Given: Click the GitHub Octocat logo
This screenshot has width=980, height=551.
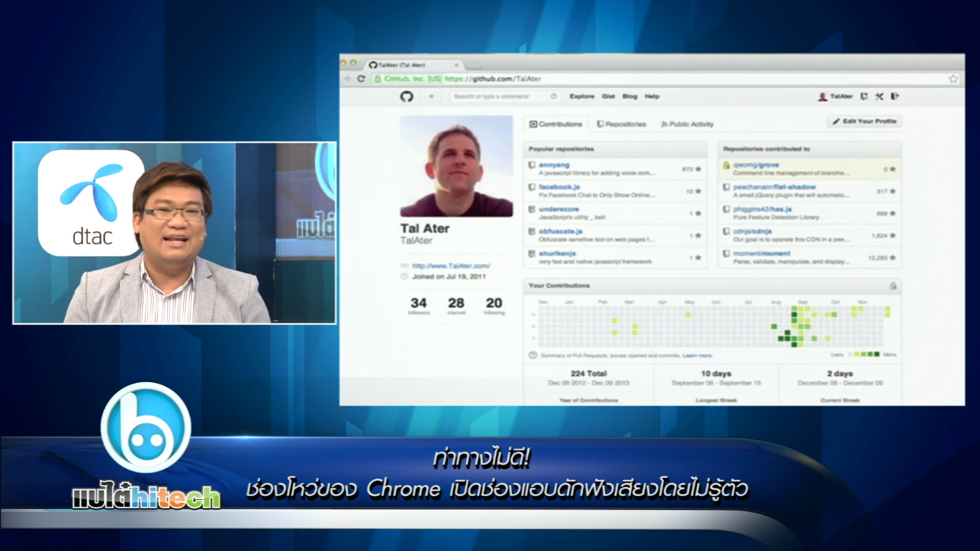Looking at the screenshot, I should [x=407, y=96].
